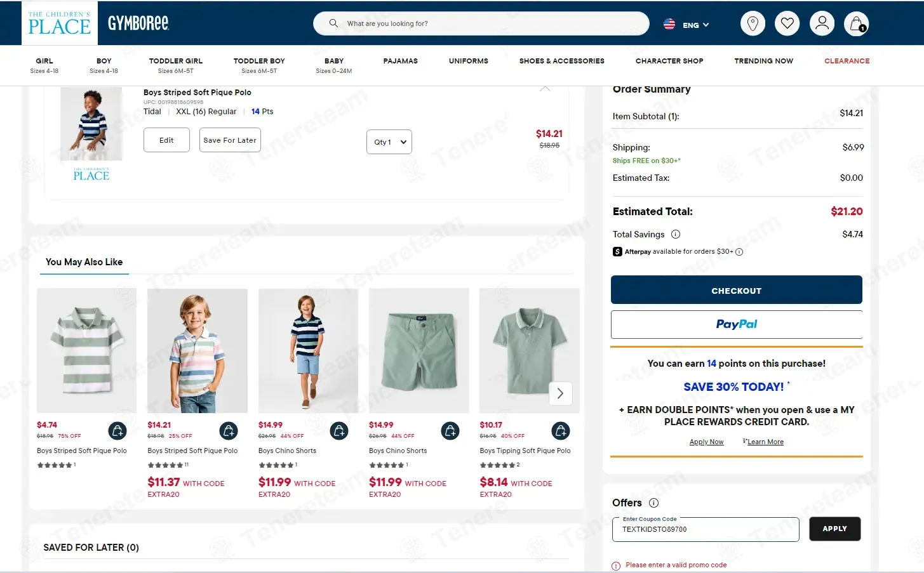The width and height of the screenshot is (924, 573).
Task: Open the Gymboree brand logo
Action: [x=138, y=23]
